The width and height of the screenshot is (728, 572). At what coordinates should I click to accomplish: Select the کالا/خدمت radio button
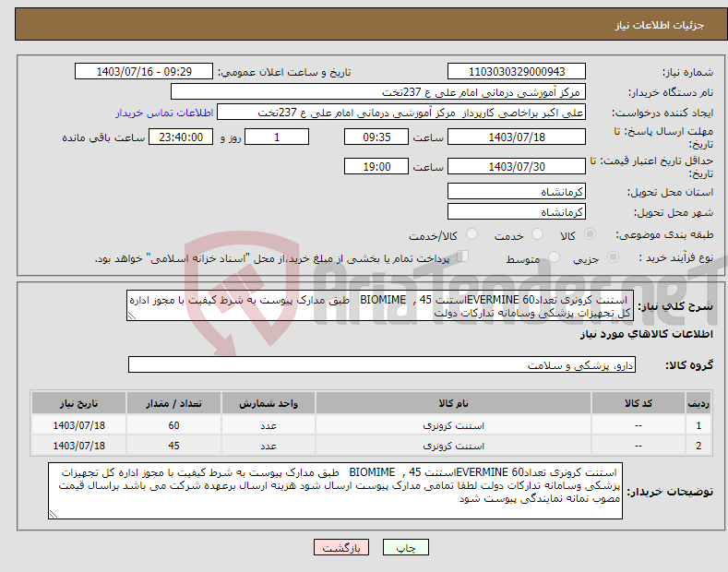point(471,234)
